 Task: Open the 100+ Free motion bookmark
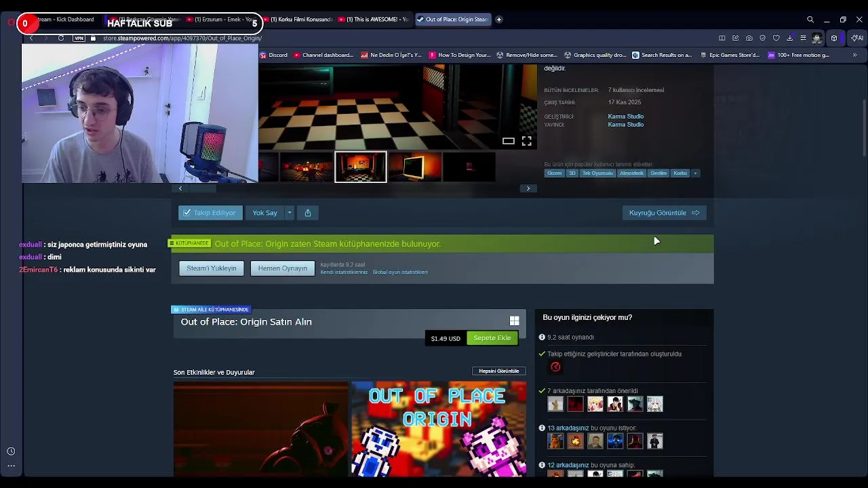pos(798,55)
